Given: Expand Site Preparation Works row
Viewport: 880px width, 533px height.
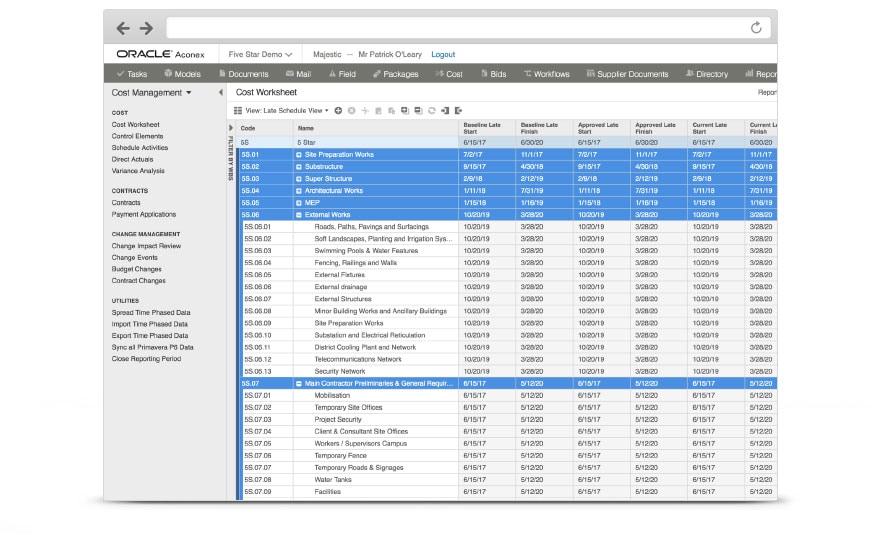Looking at the screenshot, I should click(299, 155).
